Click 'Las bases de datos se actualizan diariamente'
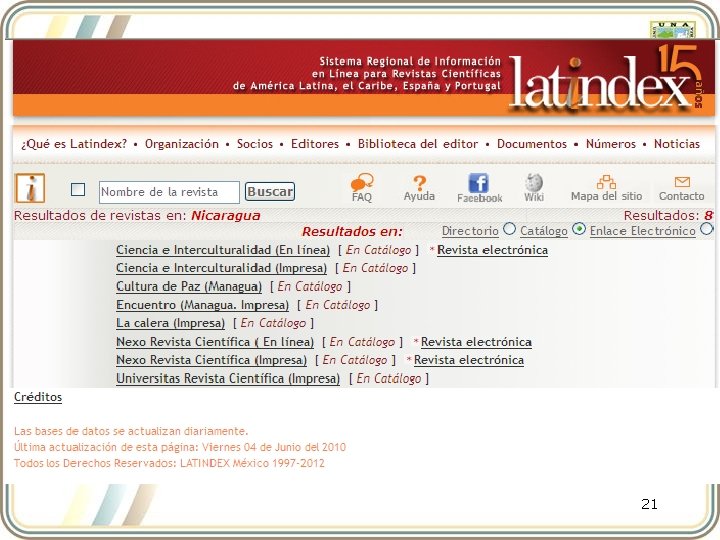This screenshot has width=720, height=540. point(131,431)
